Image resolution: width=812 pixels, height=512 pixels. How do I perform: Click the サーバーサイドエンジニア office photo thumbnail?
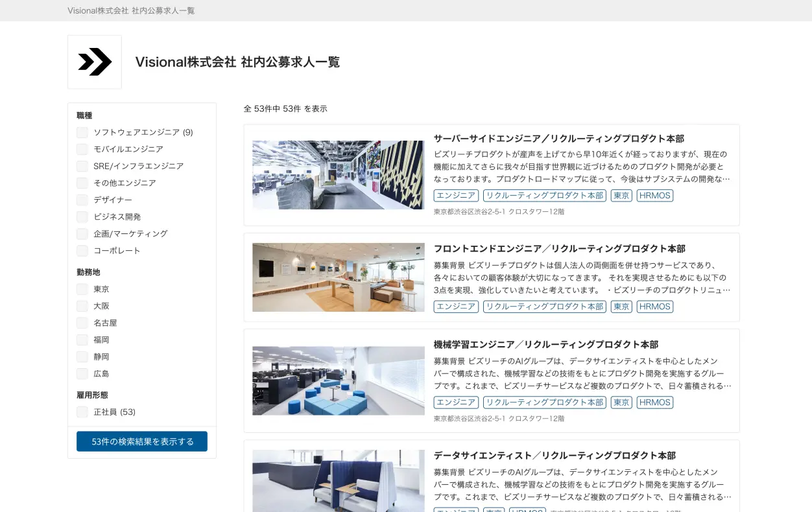(x=339, y=175)
